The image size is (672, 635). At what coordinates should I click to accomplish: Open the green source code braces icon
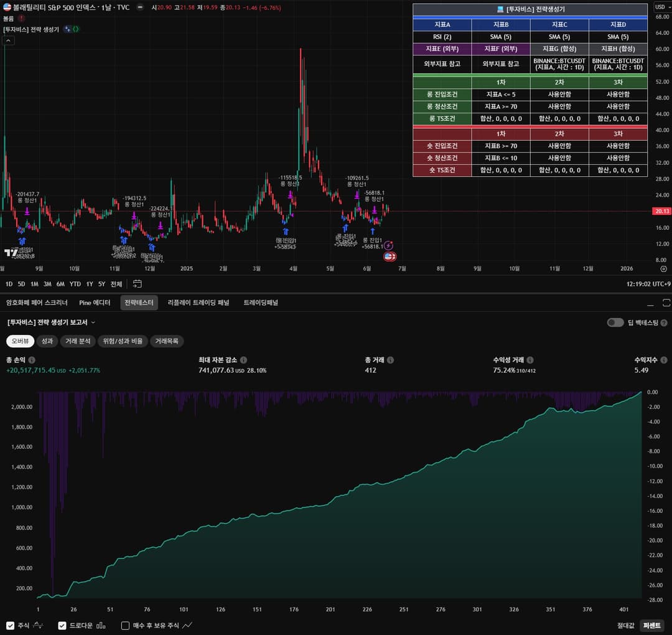(76, 29)
